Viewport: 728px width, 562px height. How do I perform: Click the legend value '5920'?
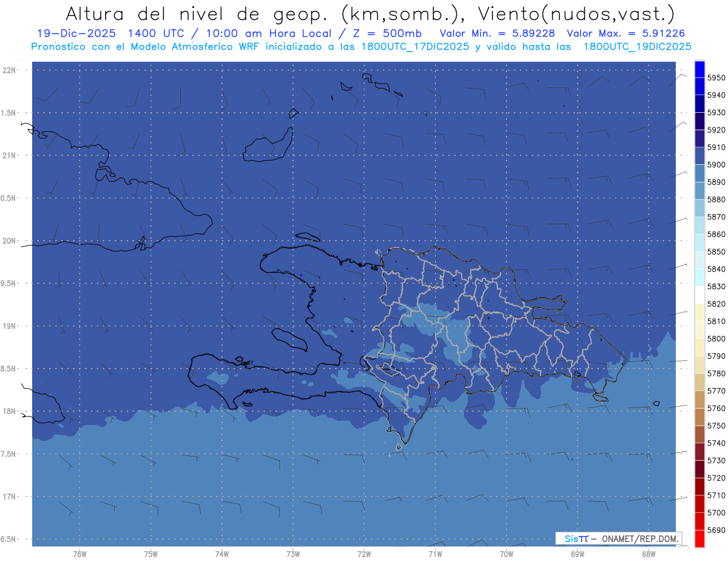[716, 130]
